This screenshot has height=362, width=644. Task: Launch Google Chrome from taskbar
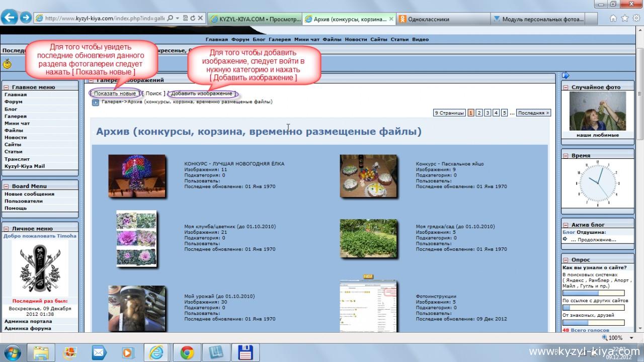[187, 352]
